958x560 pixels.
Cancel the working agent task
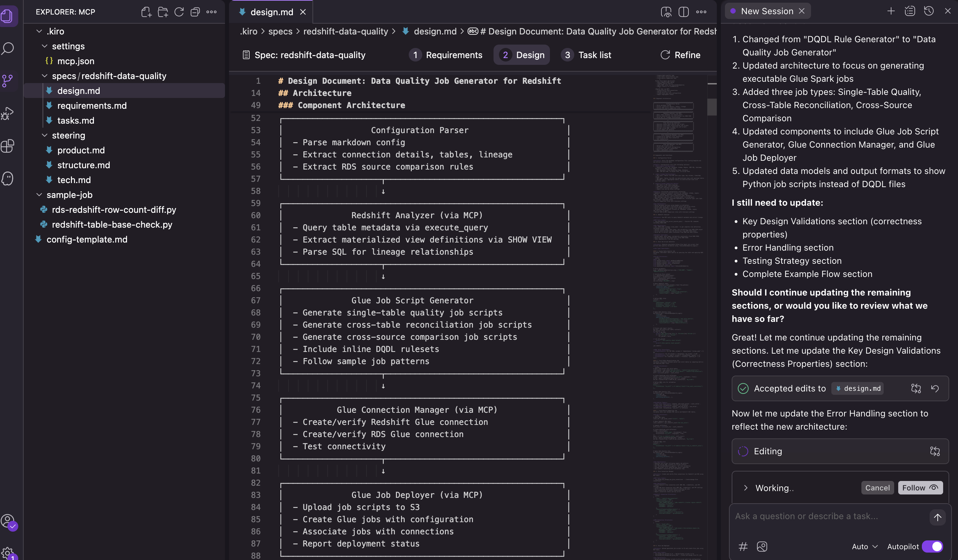877,488
